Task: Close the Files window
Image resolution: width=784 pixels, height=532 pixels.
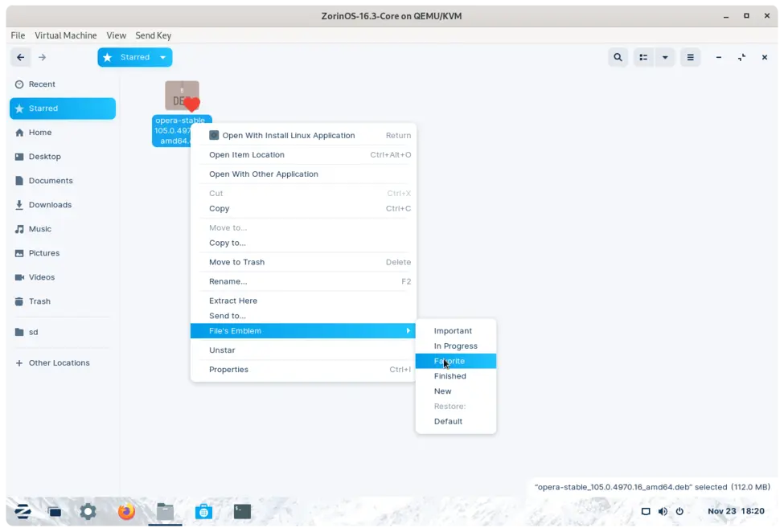Action: coord(765,57)
